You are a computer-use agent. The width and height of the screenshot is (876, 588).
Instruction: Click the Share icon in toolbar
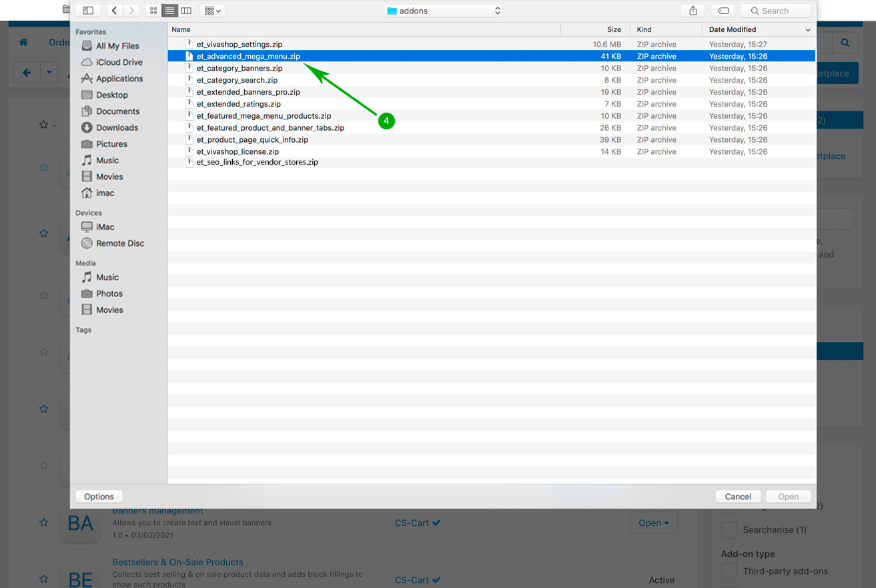(693, 11)
